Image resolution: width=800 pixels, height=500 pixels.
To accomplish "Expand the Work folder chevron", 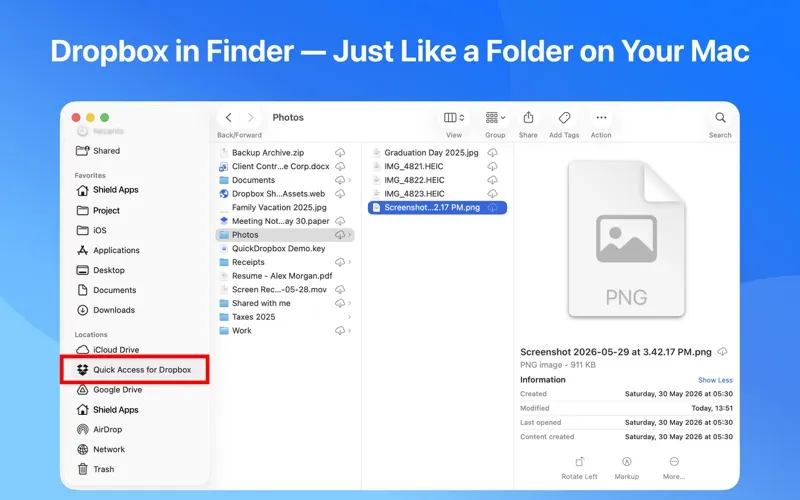I will click(x=349, y=331).
